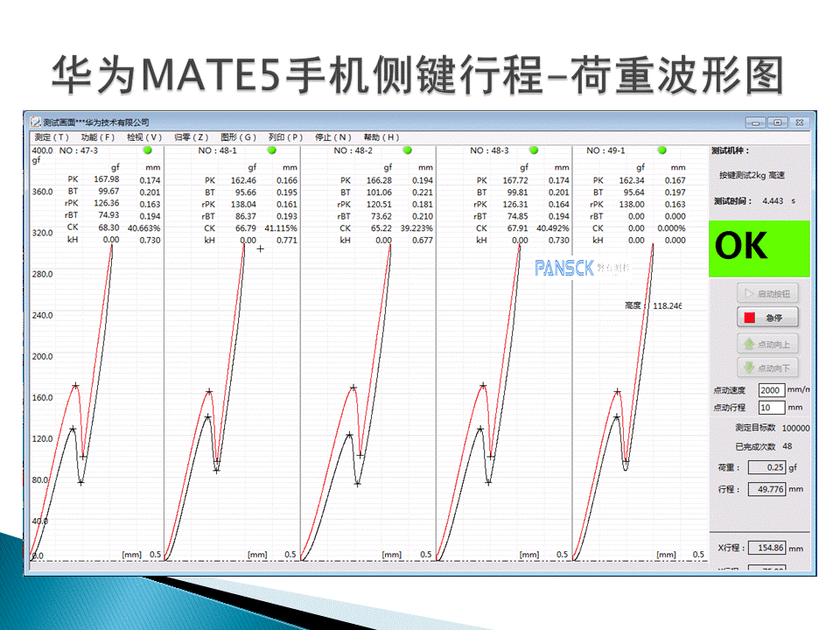
Task: Open the 图形(G) menu
Action: pyautogui.click(x=239, y=137)
